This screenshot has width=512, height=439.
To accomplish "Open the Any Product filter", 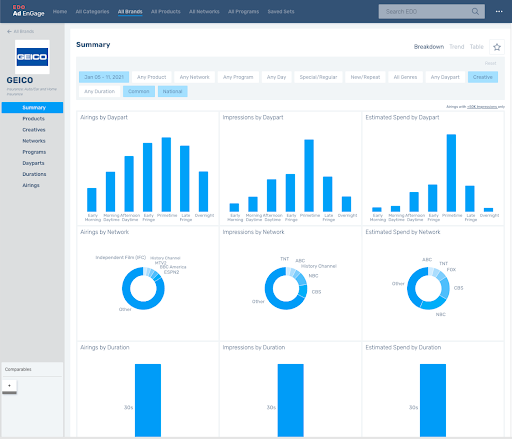I will coord(151,77).
